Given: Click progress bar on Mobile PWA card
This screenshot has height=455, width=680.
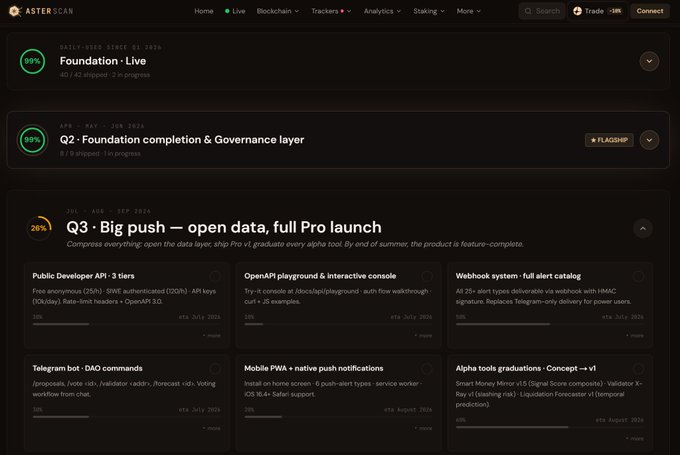Looking at the screenshot, I should 338,417.
